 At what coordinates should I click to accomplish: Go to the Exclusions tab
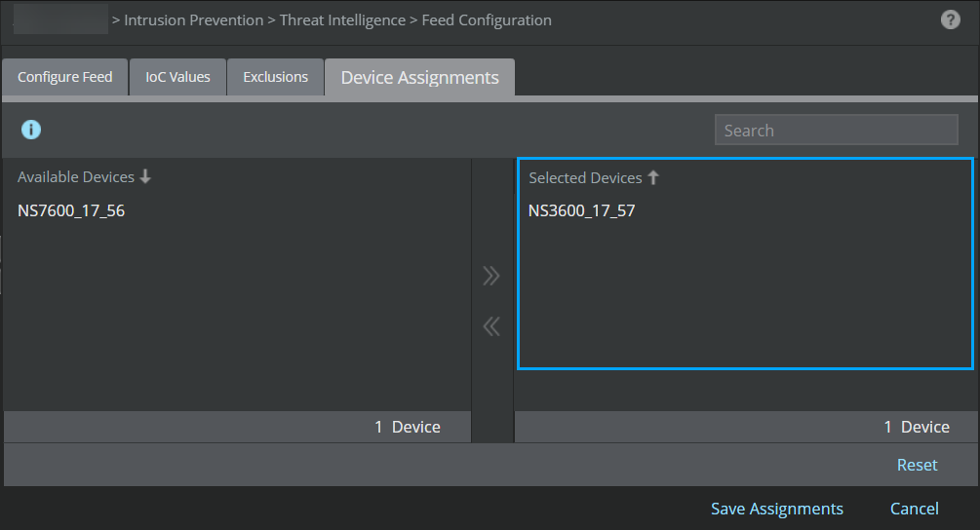click(276, 77)
